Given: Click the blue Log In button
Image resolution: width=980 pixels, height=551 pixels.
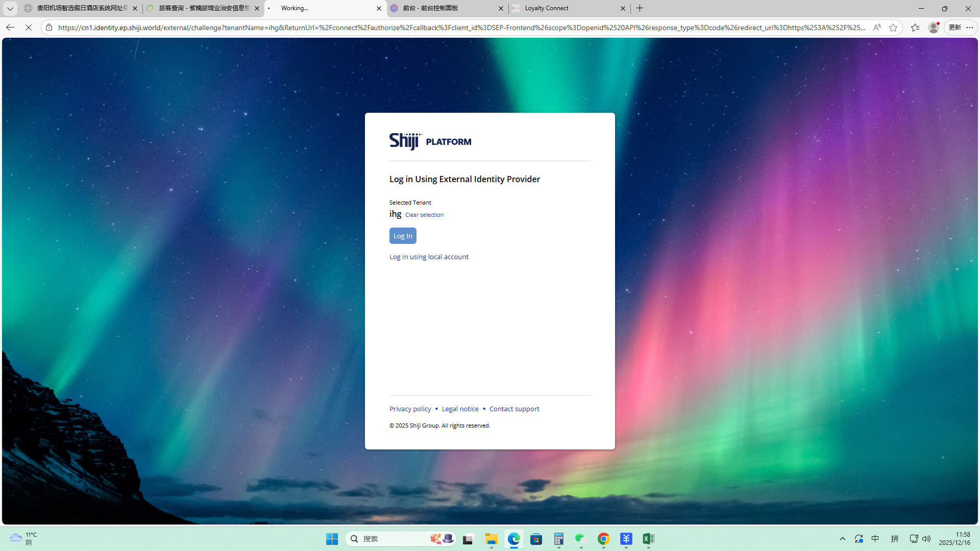Looking at the screenshot, I should (403, 236).
